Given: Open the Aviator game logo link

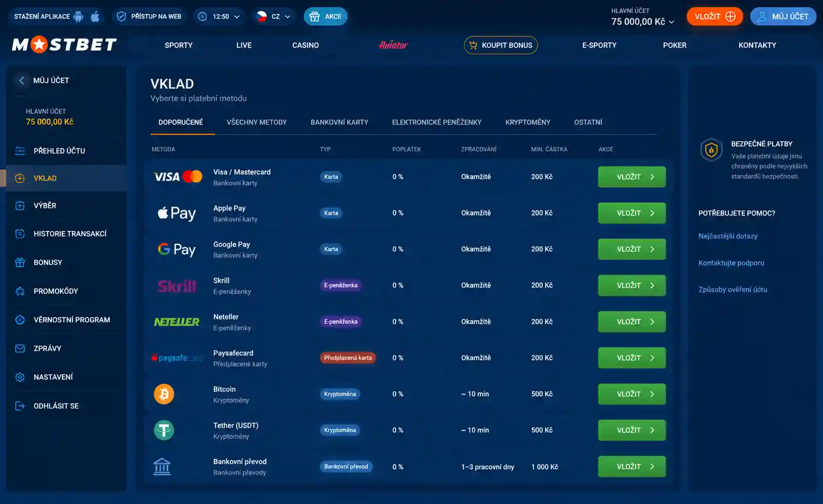Looking at the screenshot, I should tap(394, 45).
